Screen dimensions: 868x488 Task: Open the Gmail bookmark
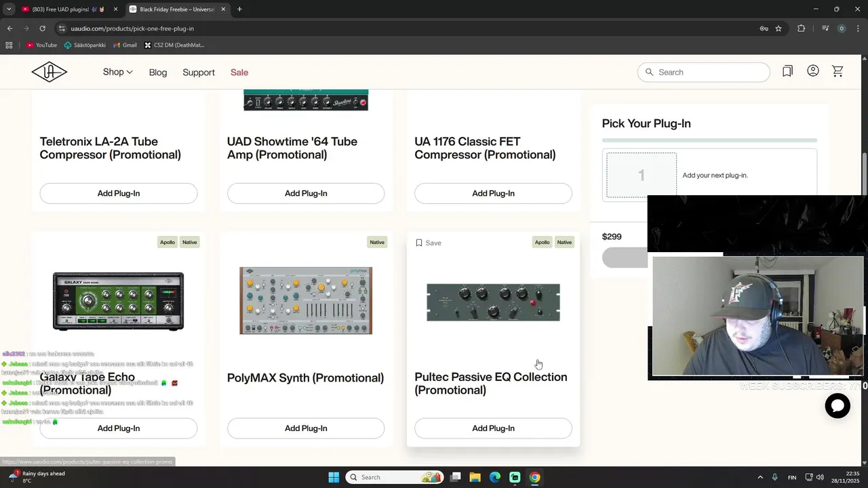[125, 45]
